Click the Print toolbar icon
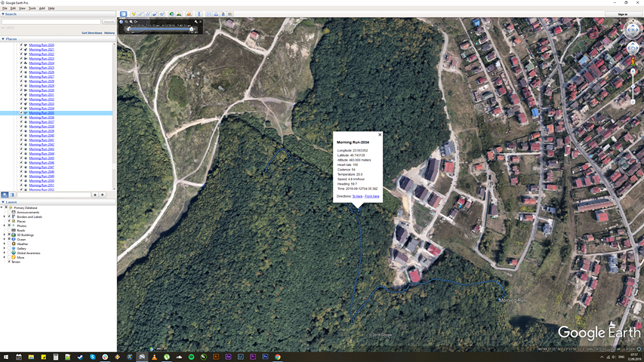The image size is (644, 362). (216, 14)
